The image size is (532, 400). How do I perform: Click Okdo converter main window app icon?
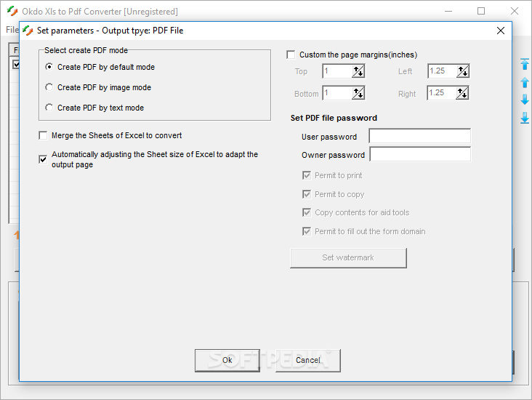12,11
